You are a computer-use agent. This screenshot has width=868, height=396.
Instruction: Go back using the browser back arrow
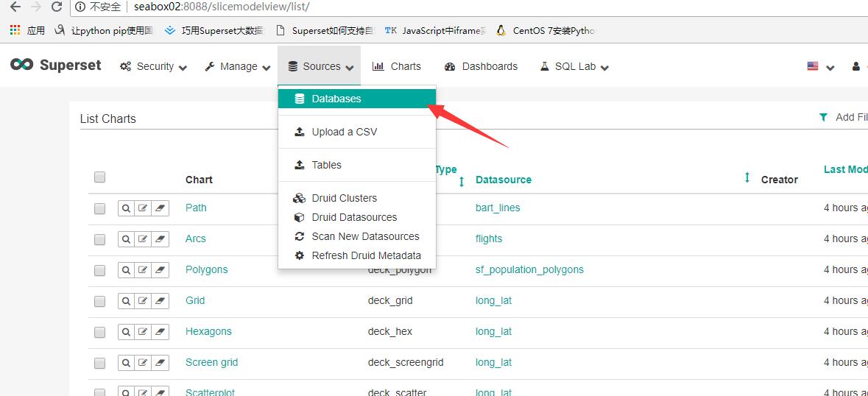coord(15,7)
